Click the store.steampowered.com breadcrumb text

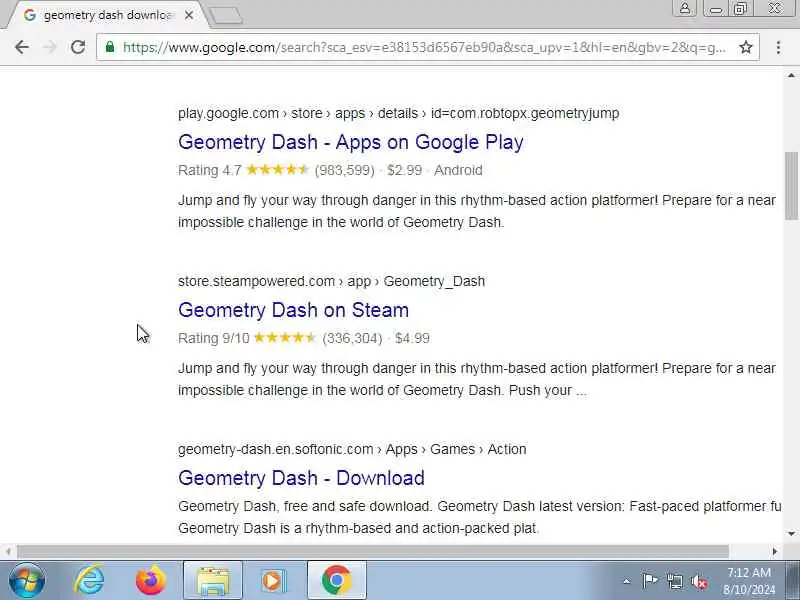[331, 281]
